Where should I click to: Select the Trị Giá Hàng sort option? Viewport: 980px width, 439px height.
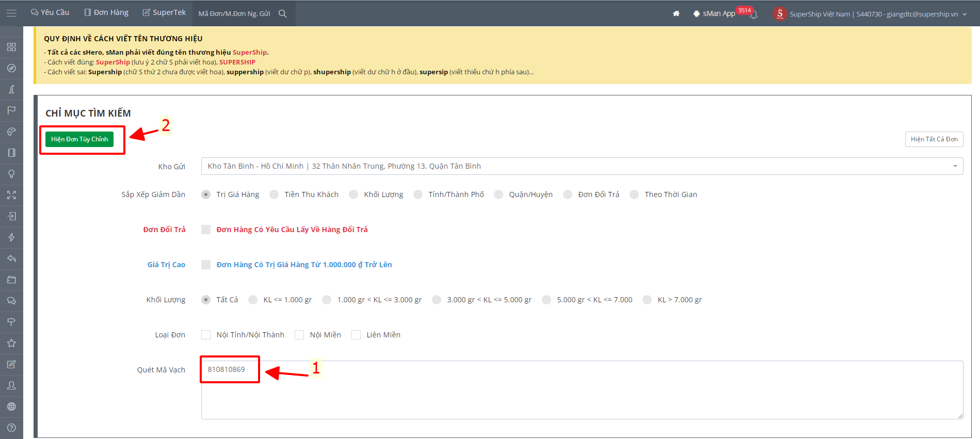point(206,194)
